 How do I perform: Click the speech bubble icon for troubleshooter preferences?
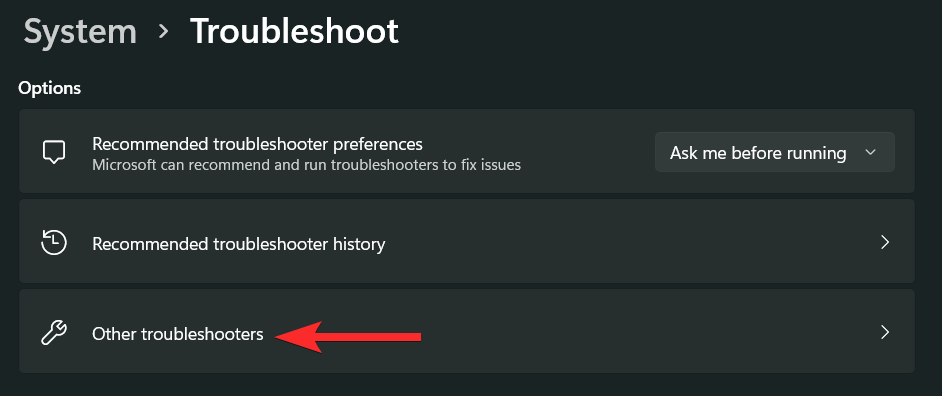(54, 152)
